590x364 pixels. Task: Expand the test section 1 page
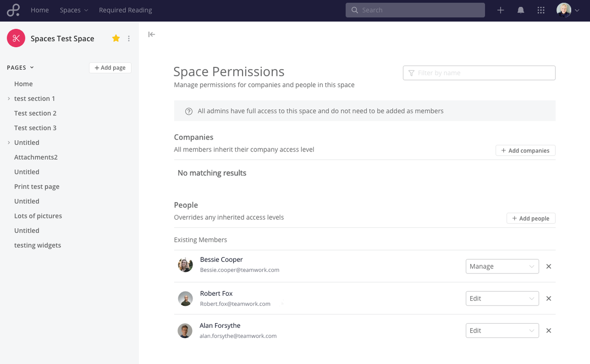[9, 98]
